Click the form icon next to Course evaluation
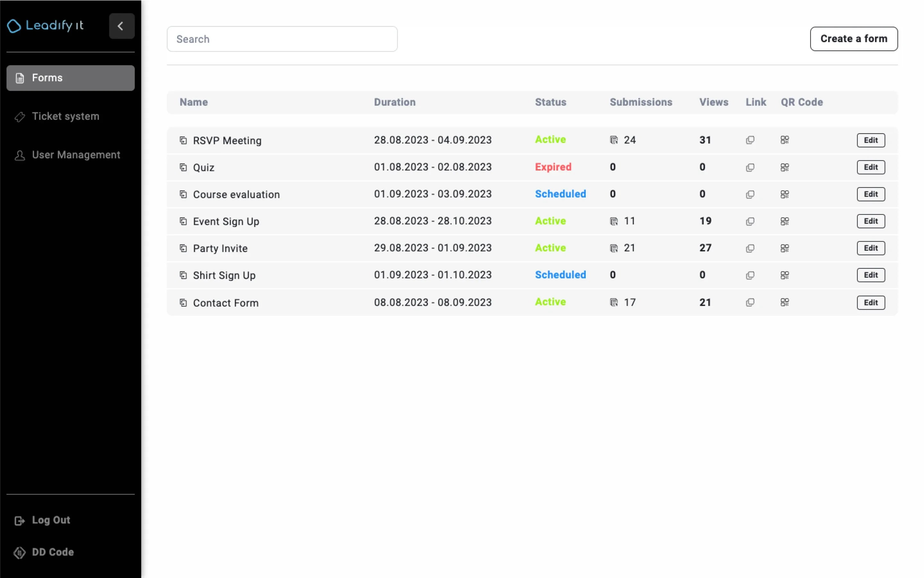The height and width of the screenshot is (578, 924). (x=183, y=194)
